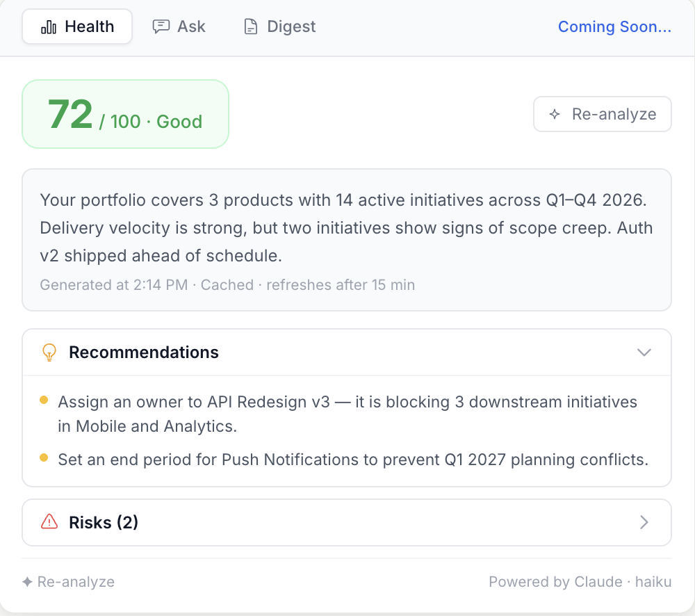Open the Digest tab
695x616 pixels.
point(279,26)
